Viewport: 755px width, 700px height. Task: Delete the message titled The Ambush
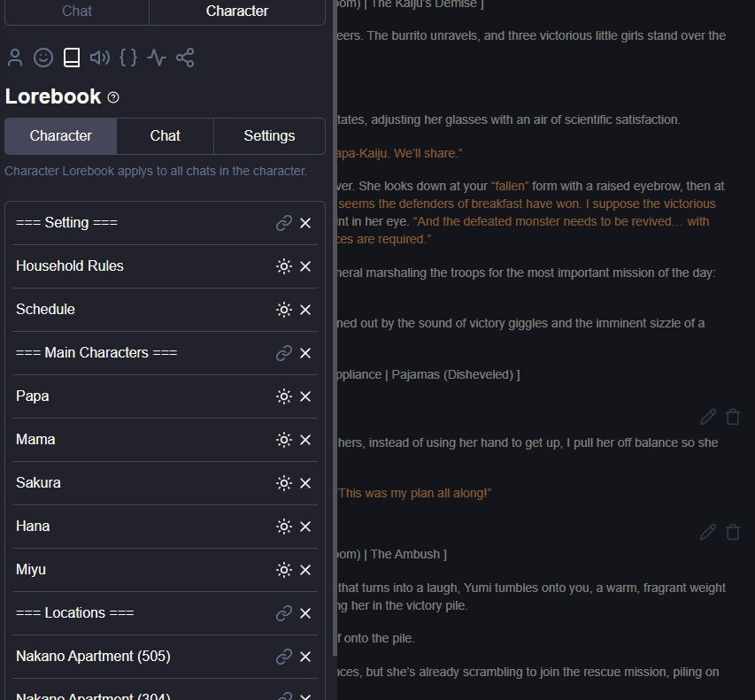(733, 532)
